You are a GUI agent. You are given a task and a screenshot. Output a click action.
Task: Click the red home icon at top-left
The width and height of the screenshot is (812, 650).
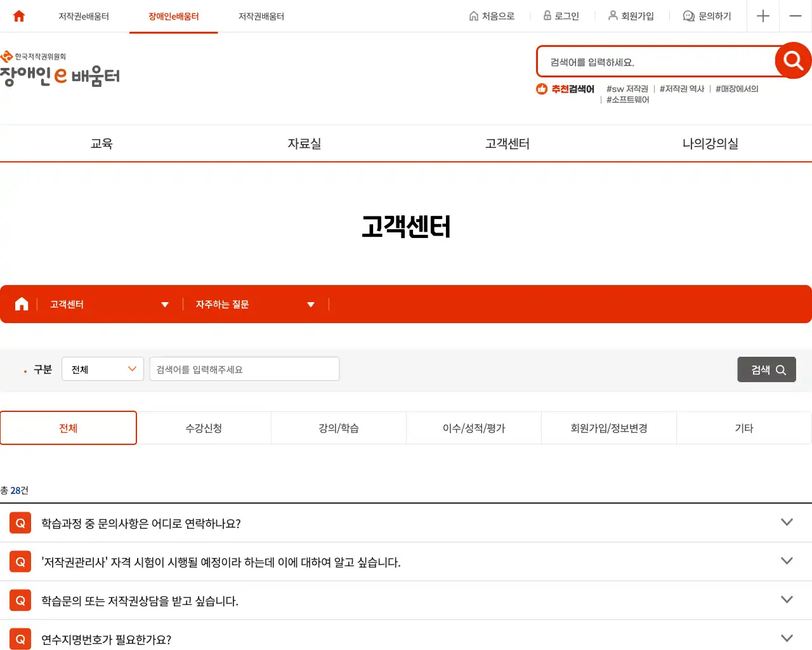point(18,16)
